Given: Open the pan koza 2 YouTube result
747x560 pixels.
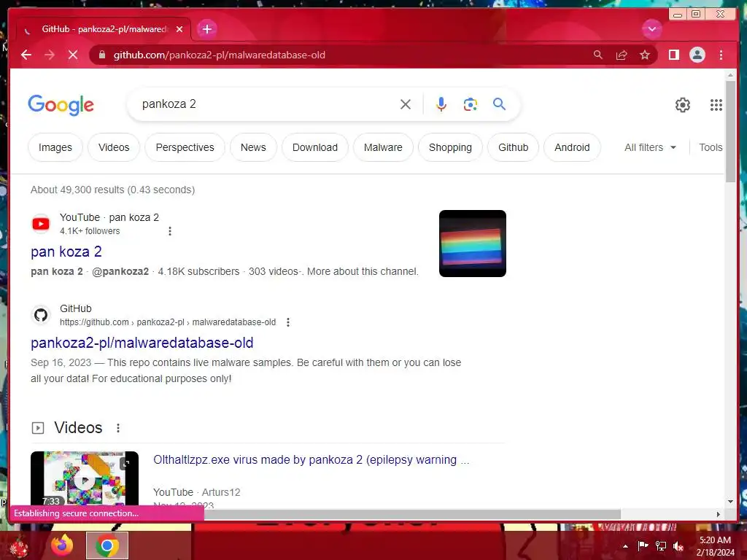Looking at the screenshot, I should (x=66, y=252).
